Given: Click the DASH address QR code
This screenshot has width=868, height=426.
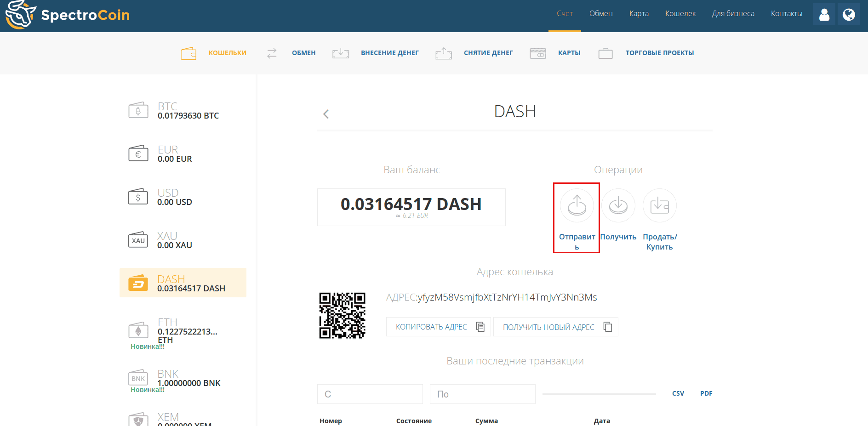Looking at the screenshot, I should pyautogui.click(x=343, y=316).
